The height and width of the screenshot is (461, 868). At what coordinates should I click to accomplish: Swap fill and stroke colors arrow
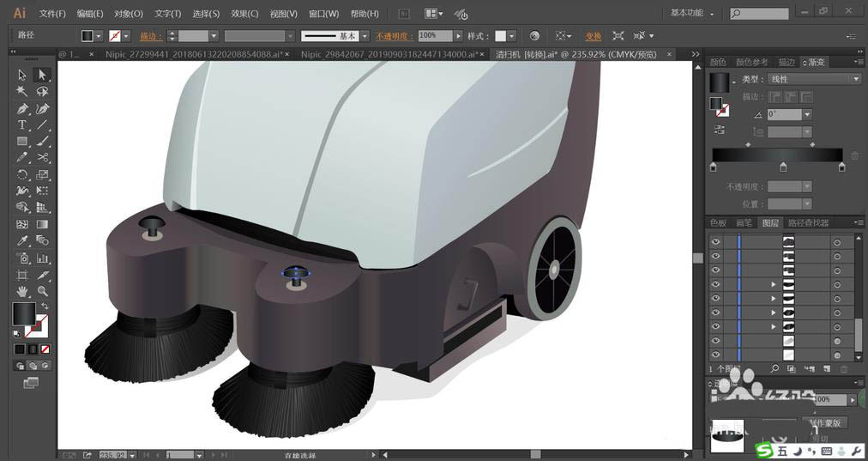click(x=45, y=306)
